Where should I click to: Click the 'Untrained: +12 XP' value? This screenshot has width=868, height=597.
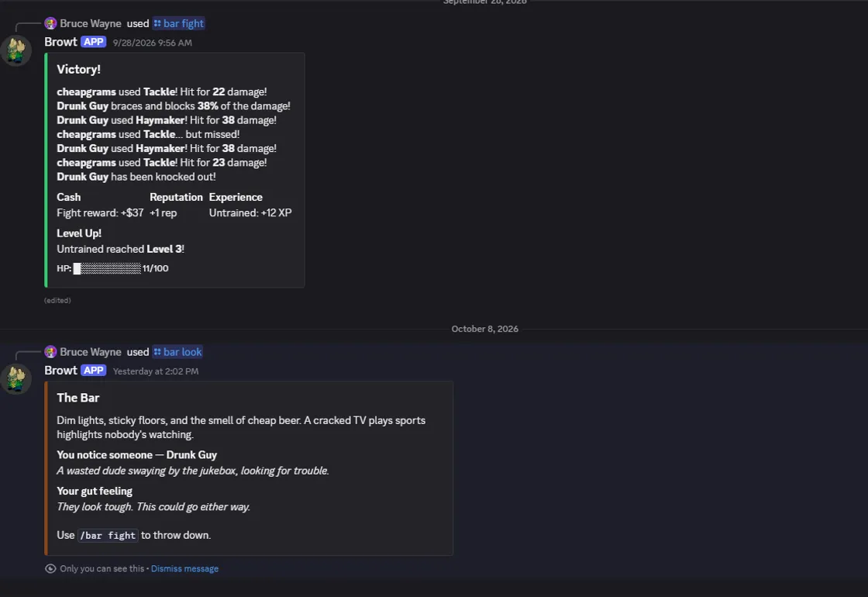250,212
